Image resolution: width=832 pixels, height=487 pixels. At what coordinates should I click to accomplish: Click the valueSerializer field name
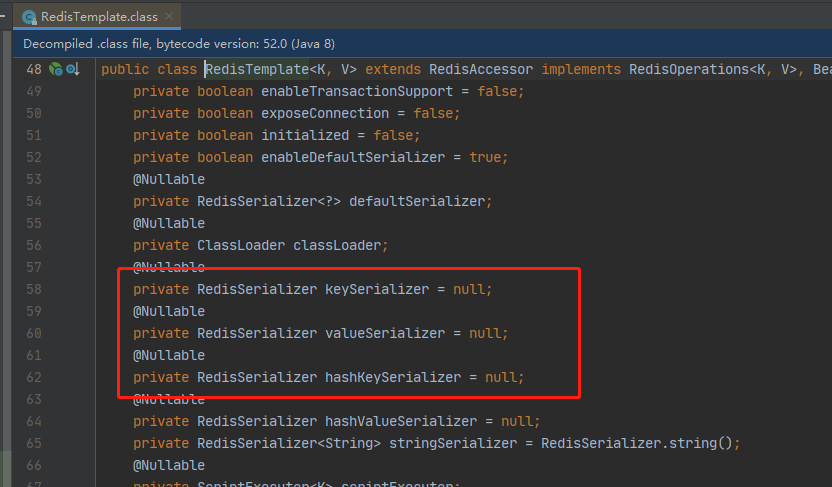pos(385,334)
